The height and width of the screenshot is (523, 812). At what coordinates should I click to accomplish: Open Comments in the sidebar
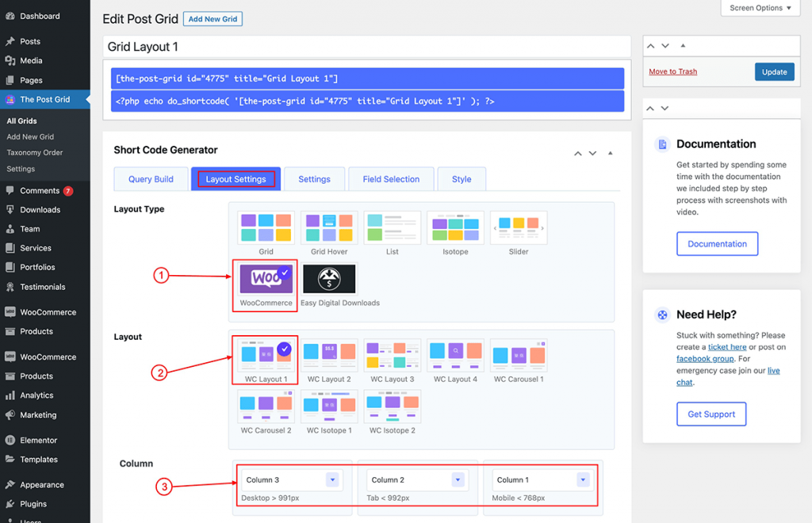40,190
